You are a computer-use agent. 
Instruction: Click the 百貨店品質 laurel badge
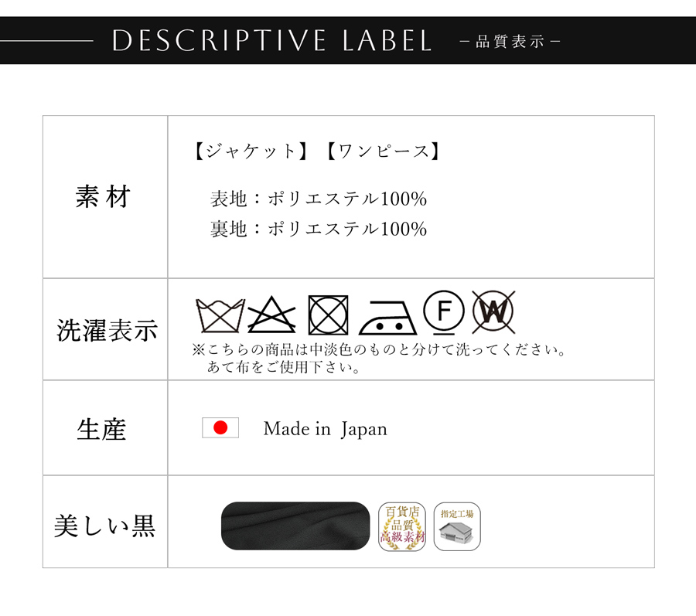click(x=402, y=526)
